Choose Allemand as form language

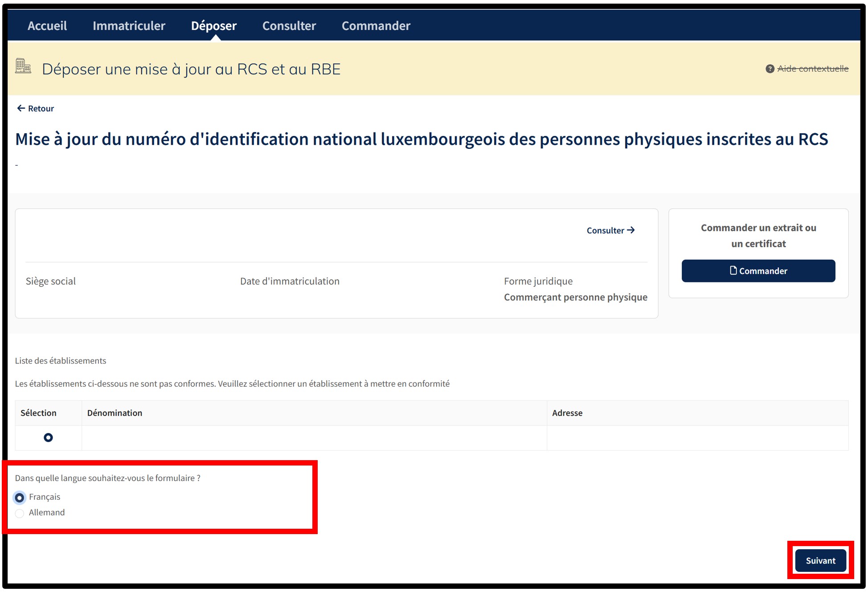20,513
